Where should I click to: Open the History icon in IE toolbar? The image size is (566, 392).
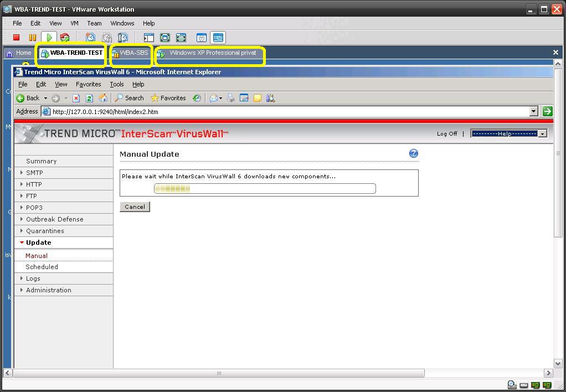(197, 98)
